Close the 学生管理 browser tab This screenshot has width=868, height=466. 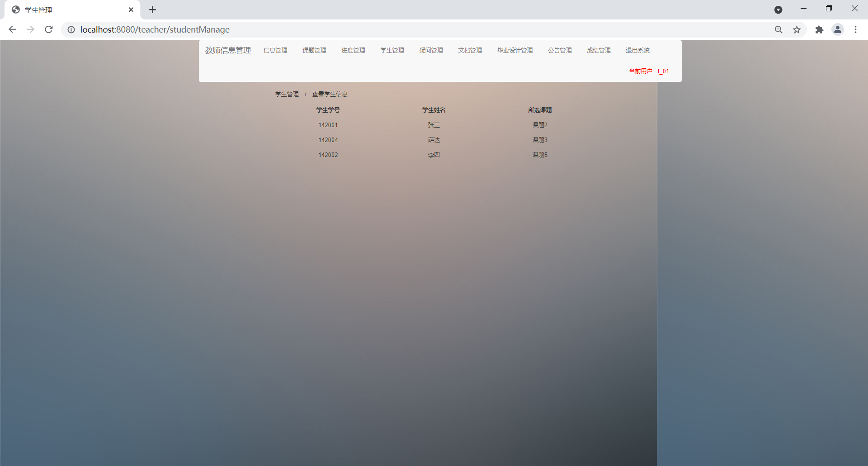(131, 10)
